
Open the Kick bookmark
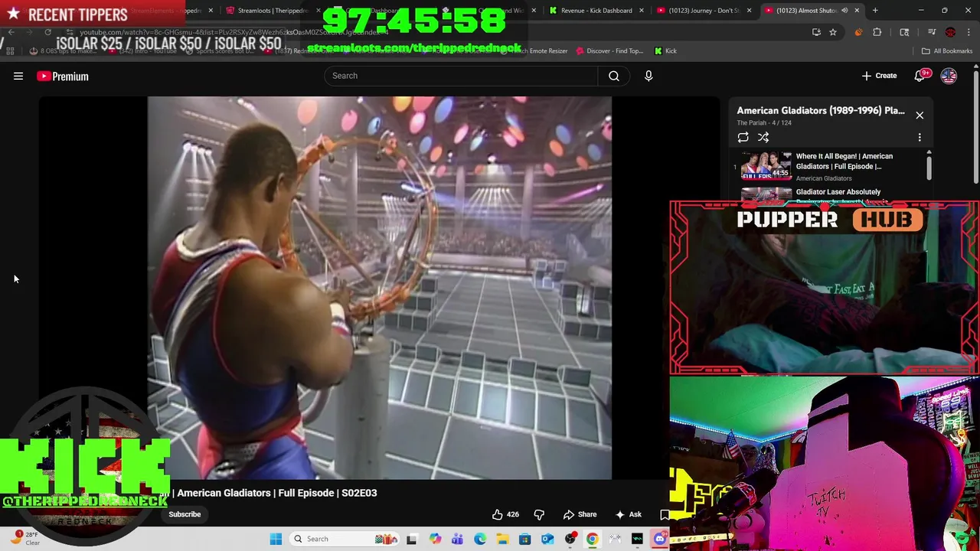665,51
